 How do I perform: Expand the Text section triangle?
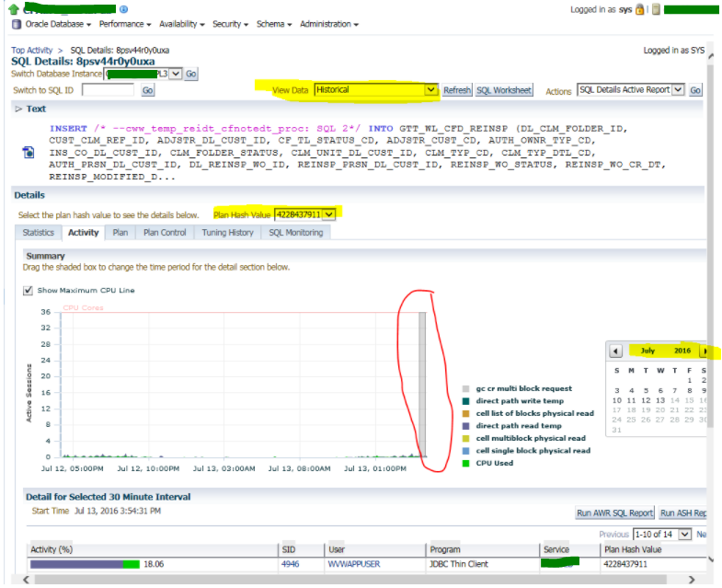[18, 110]
